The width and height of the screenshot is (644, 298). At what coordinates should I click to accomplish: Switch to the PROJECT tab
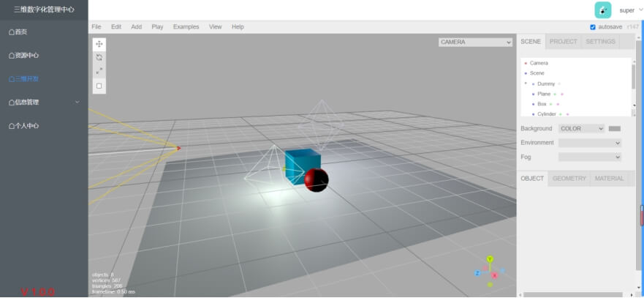click(x=564, y=42)
